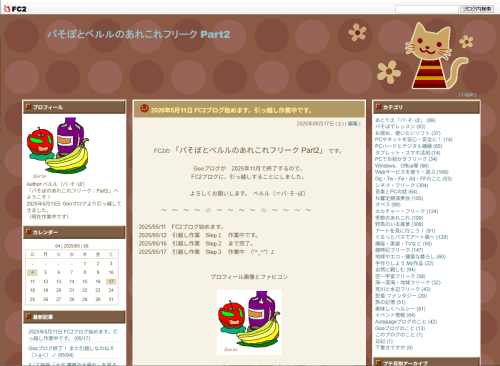
Task: Open category 季節のあれこれ
Action: [399, 218]
